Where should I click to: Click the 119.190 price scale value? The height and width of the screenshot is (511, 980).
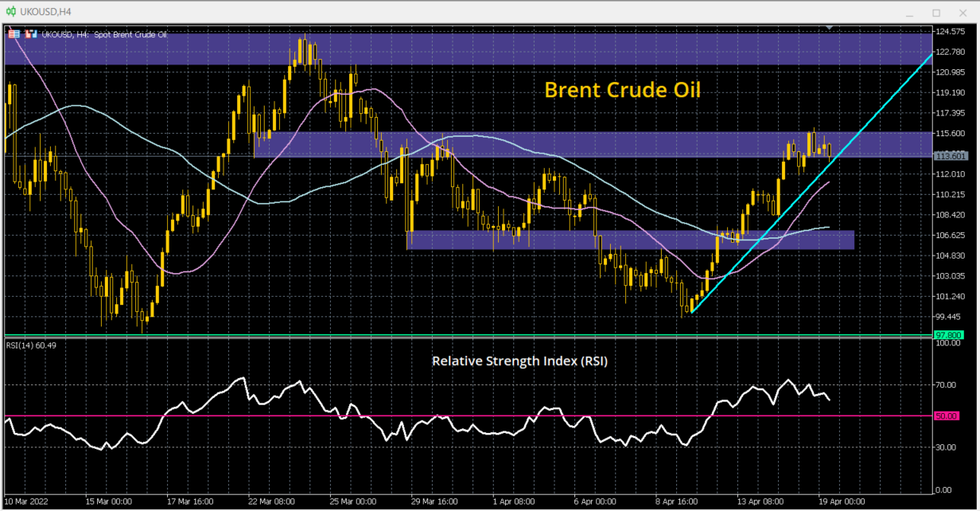pyautogui.click(x=951, y=92)
